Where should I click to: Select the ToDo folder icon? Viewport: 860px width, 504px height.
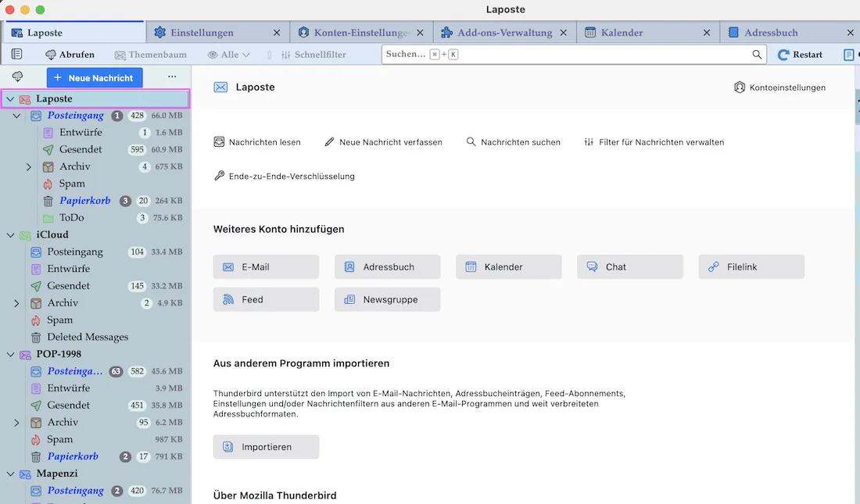coord(48,218)
